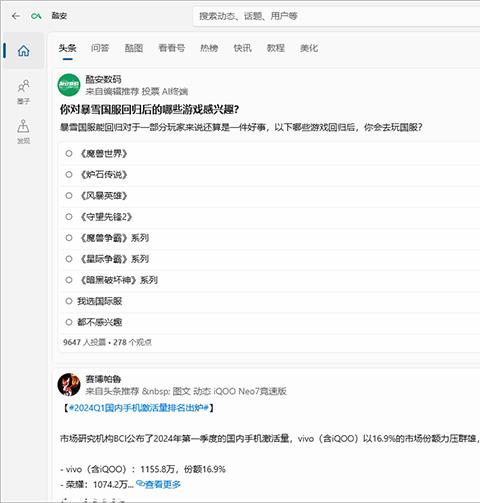
Task: Click the 赛博帕鲁 user avatar
Action: 69,384
